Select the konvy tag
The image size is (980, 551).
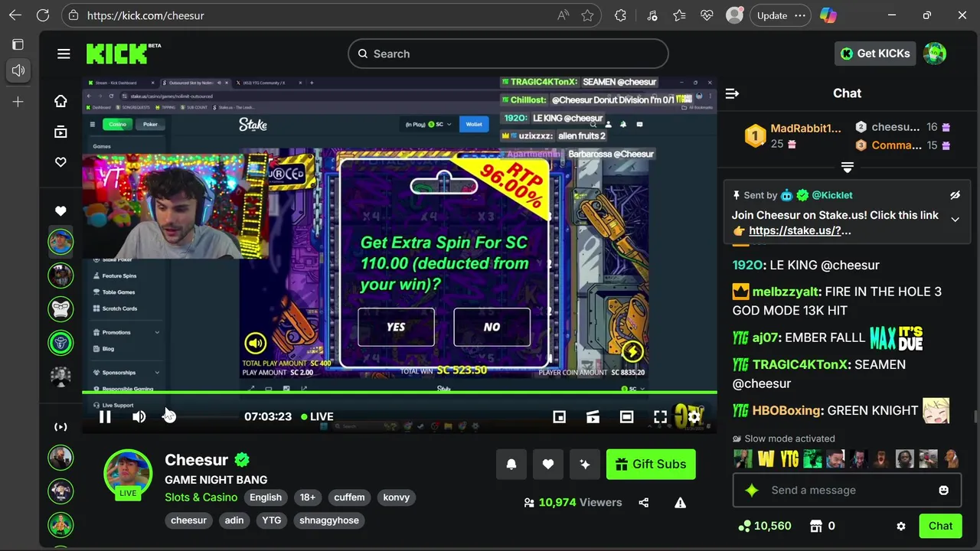coord(397,497)
